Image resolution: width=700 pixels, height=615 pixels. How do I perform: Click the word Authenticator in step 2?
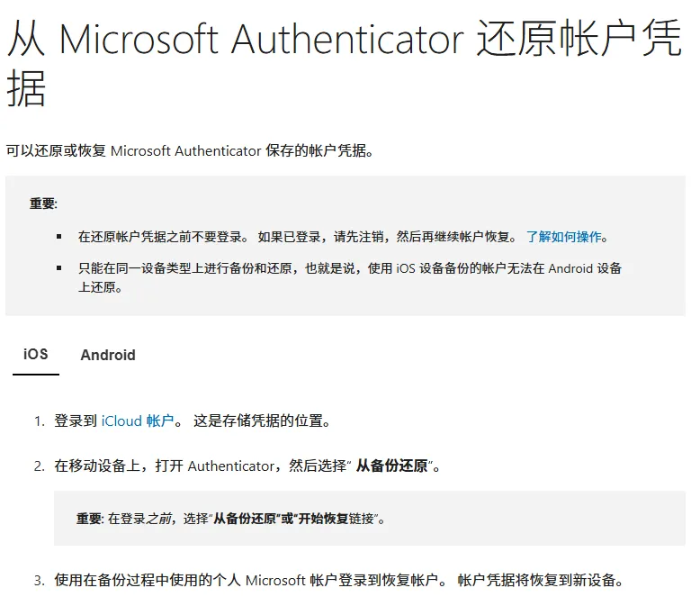coord(230,466)
